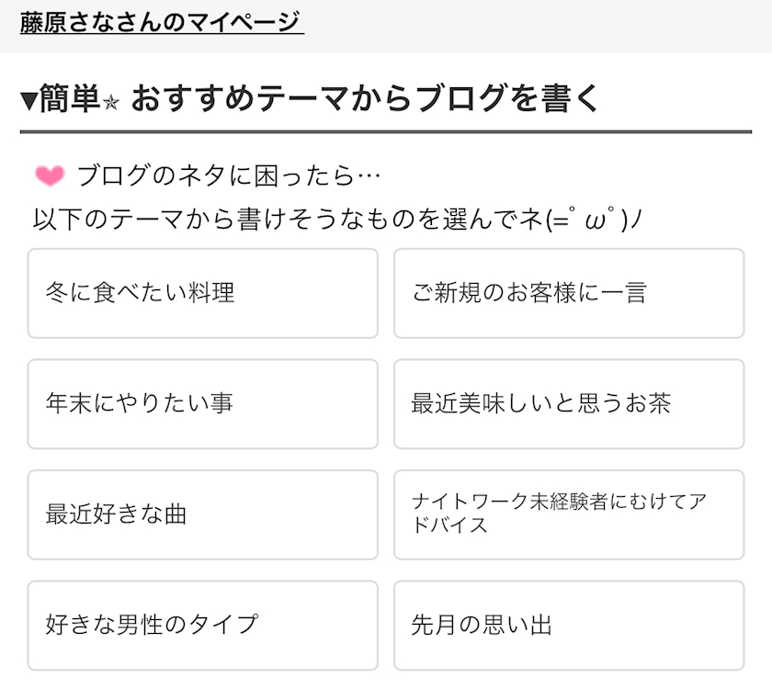
Task: Click the gray header bar beside マイページ
Action: click(551, 24)
